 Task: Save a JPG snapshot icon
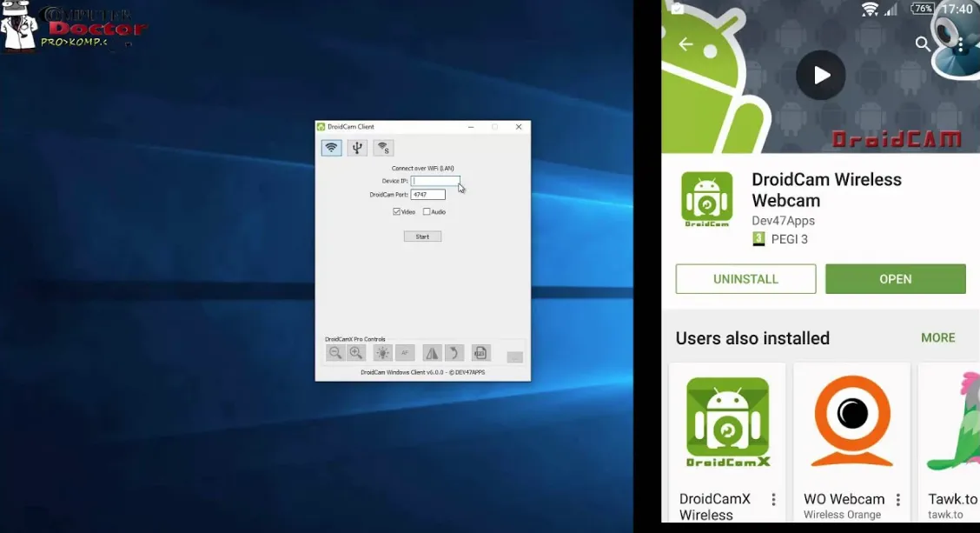(x=480, y=353)
